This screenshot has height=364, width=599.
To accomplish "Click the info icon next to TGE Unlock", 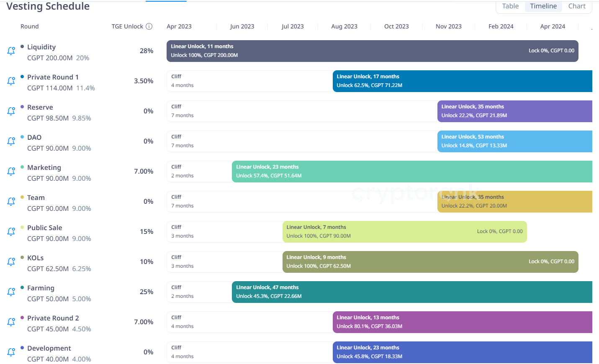I will click(x=149, y=26).
